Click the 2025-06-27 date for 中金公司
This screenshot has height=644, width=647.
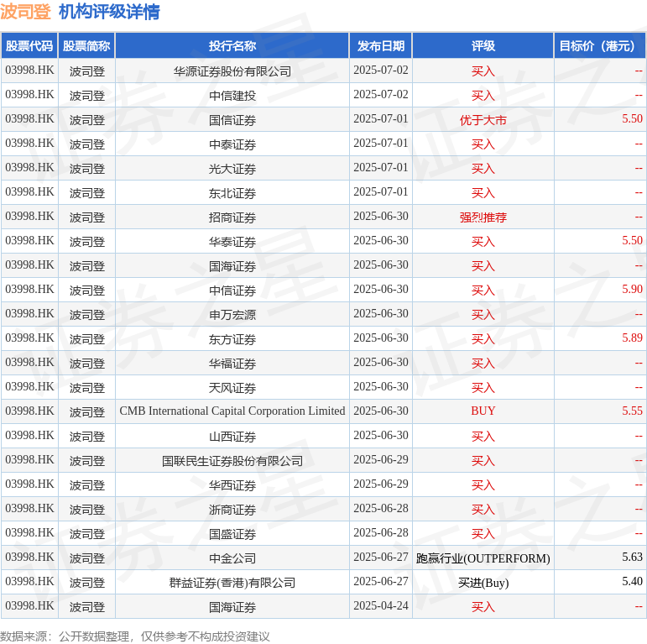tap(381, 558)
